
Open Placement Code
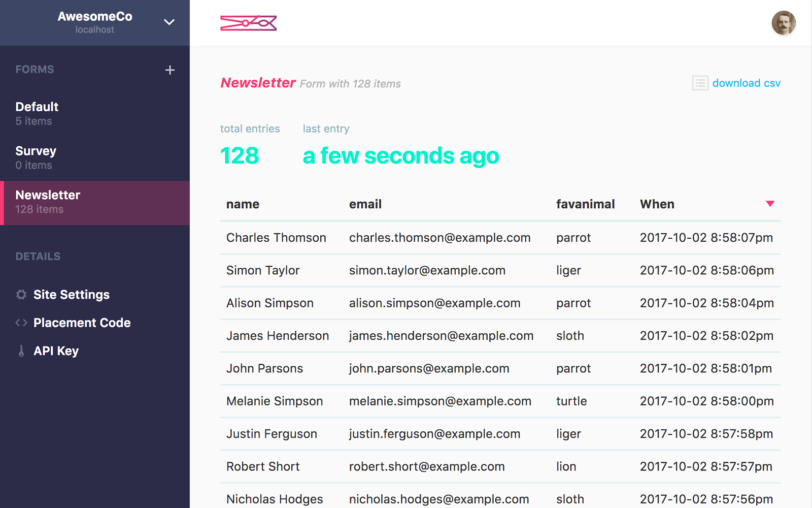pos(82,323)
